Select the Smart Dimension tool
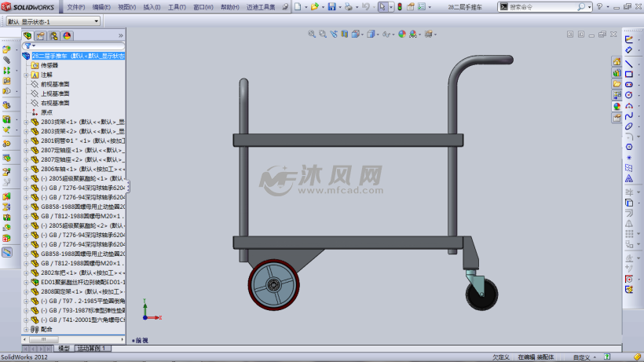 click(x=629, y=49)
